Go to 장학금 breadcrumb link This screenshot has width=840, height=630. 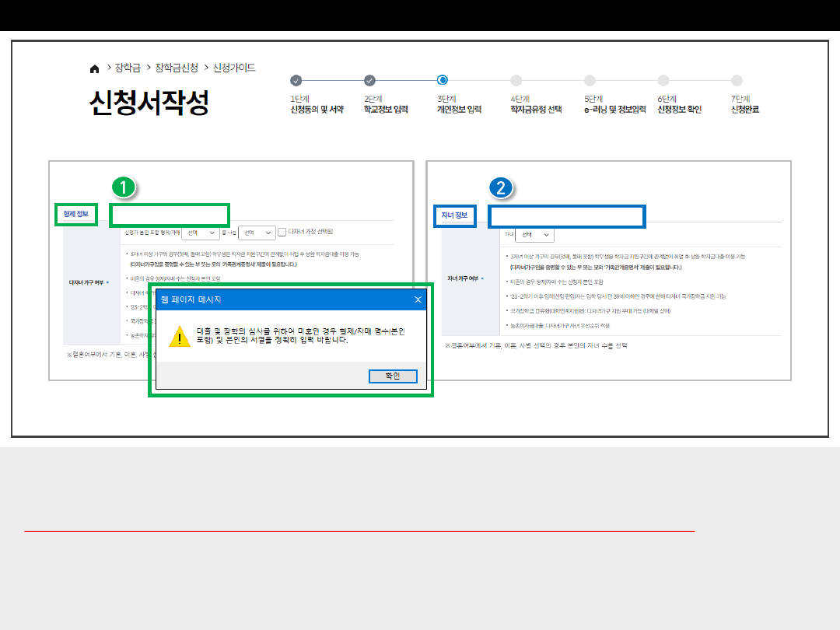pyautogui.click(x=127, y=68)
